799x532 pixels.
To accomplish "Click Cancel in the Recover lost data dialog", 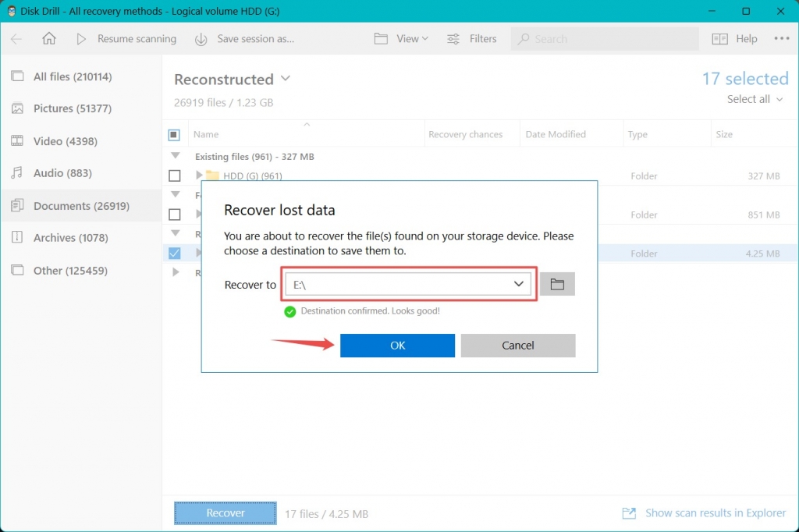I will point(517,345).
